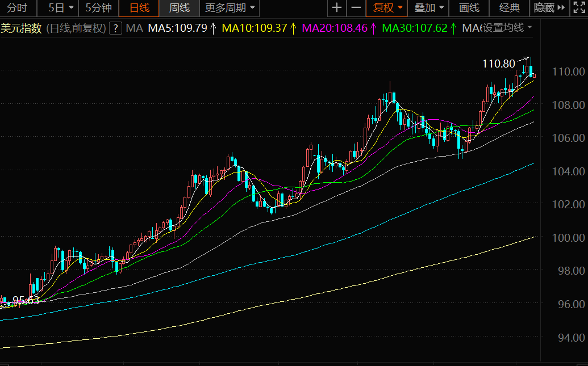588x366 pixels.
Task: Click the question mark help icon
Action: point(115,28)
